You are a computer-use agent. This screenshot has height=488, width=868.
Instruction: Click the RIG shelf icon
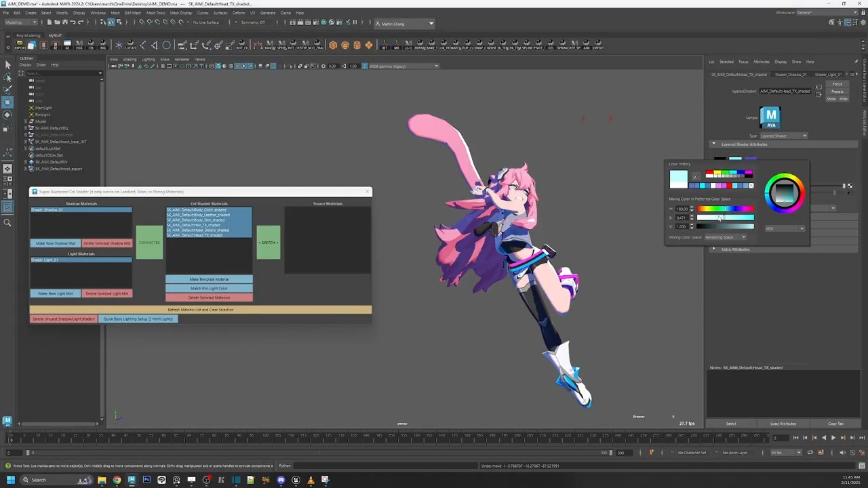[x=103, y=45]
